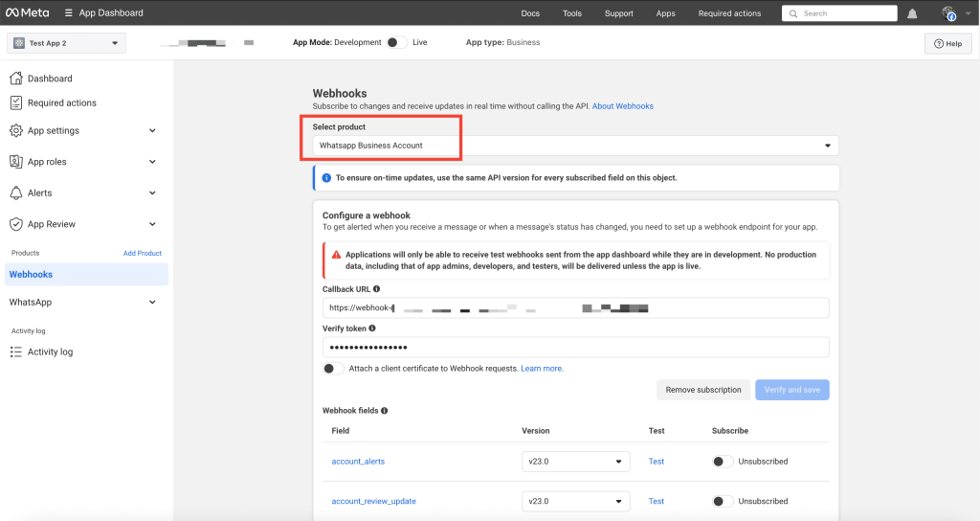Click the notifications bell icon
The width and height of the screenshot is (980, 521).
(x=912, y=13)
